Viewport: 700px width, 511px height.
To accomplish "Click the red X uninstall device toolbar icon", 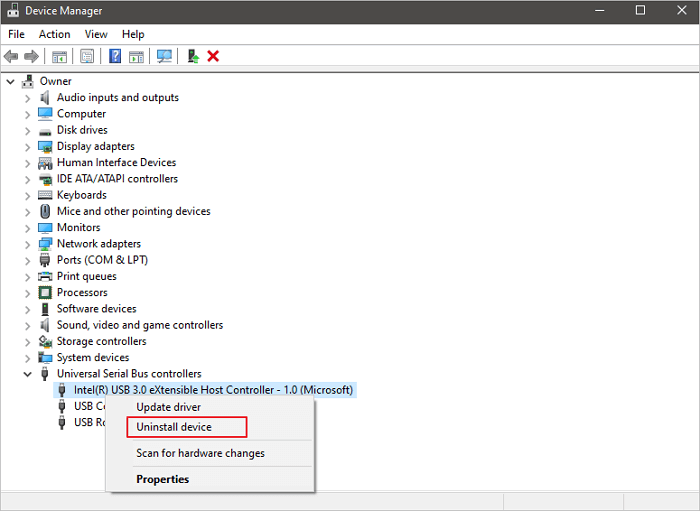I will (x=213, y=56).
